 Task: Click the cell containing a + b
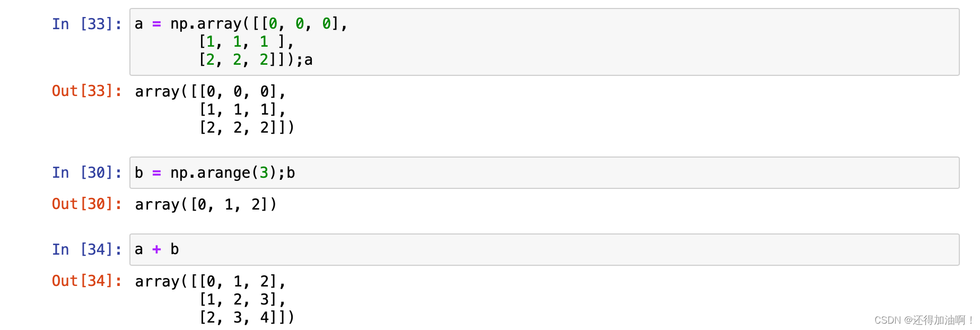(x=545, y=249)
